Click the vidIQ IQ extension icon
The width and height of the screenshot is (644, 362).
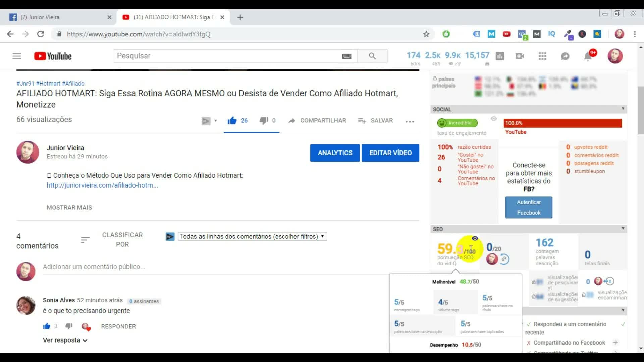click(x=551, y=34)
